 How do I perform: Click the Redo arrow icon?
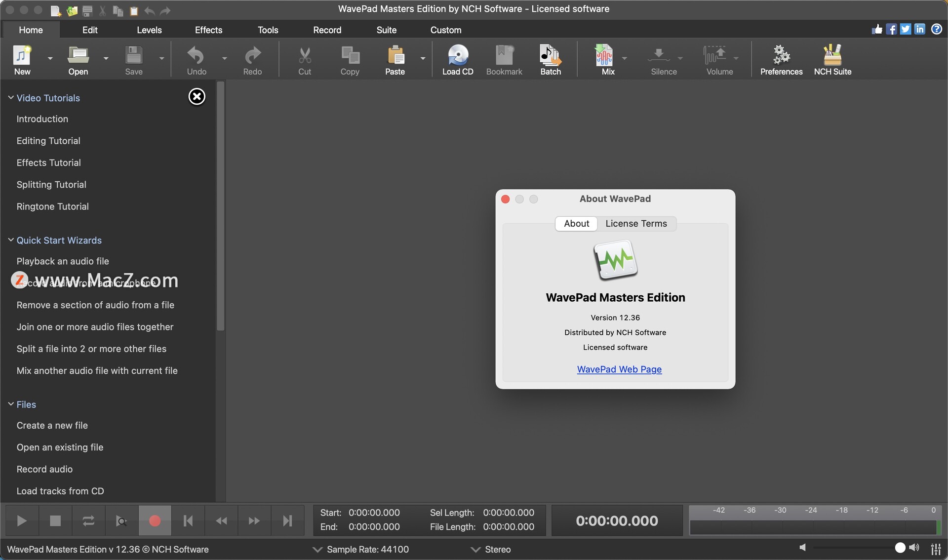click(253, 55)
